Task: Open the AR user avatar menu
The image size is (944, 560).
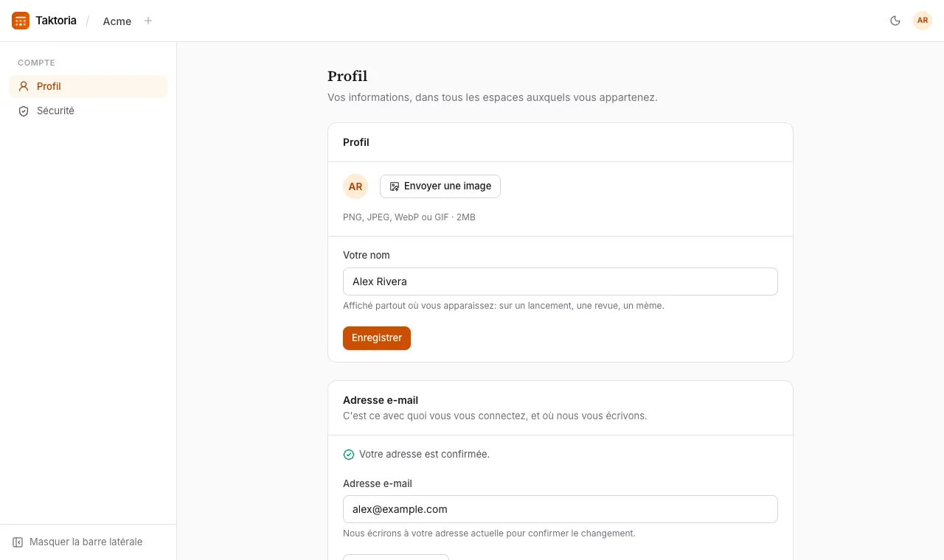Action: (923, 21)
